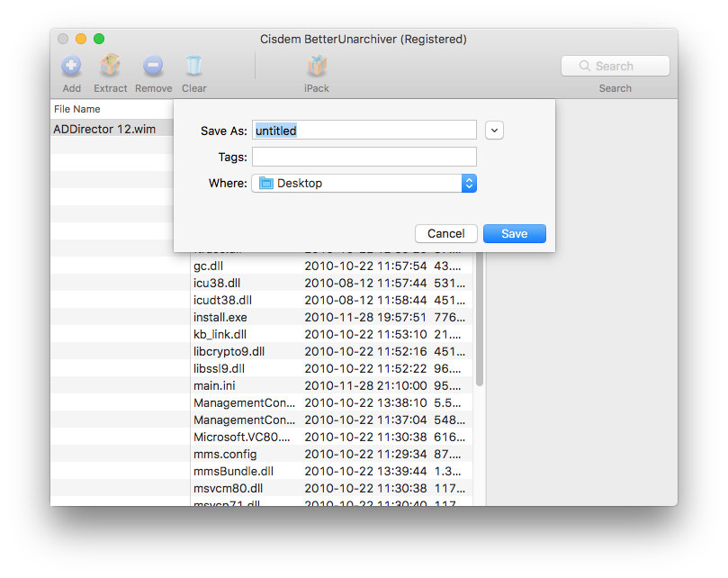This screenshot has height=578, width=728.
Task: Expand the save dialog with chevron button
Action: (x=494, y=131)
